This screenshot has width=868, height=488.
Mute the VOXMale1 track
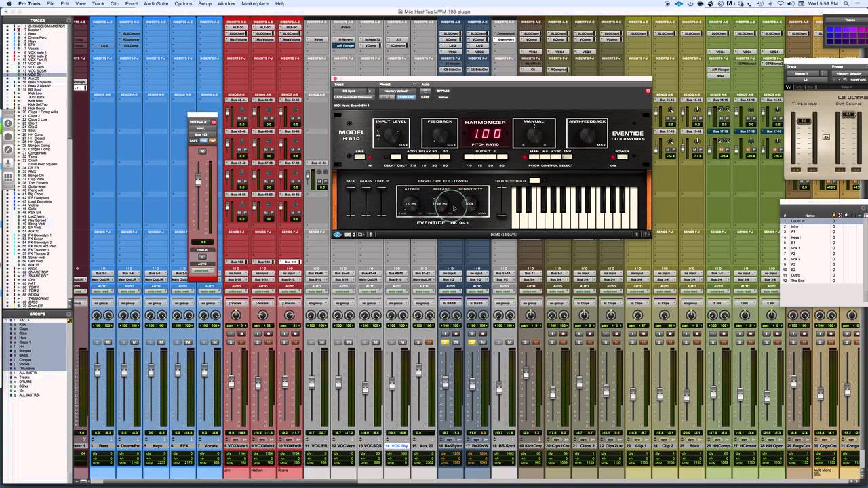241,342
